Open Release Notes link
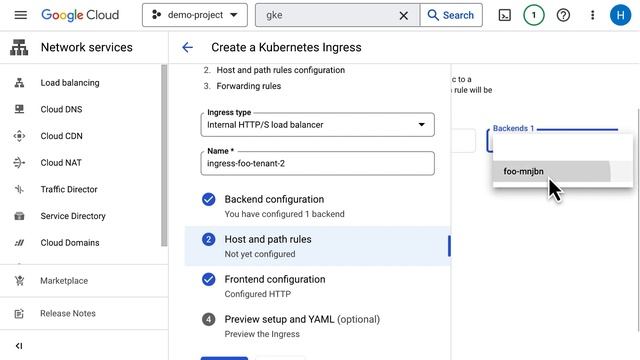Image resolution: width=640 pixels, height=360 pixels. [x=68, y=313]
